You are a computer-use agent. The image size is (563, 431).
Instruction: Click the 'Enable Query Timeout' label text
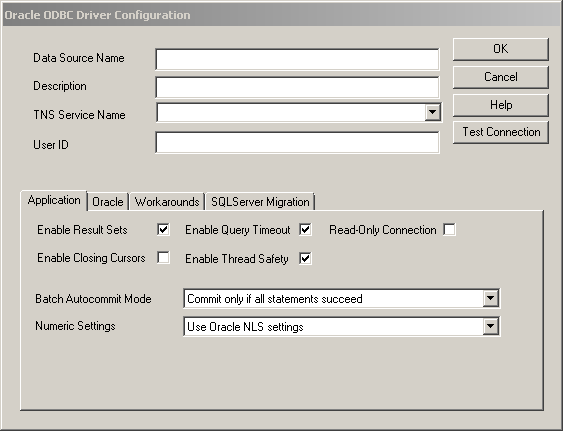pyautogui.click(x=238, y=230)
